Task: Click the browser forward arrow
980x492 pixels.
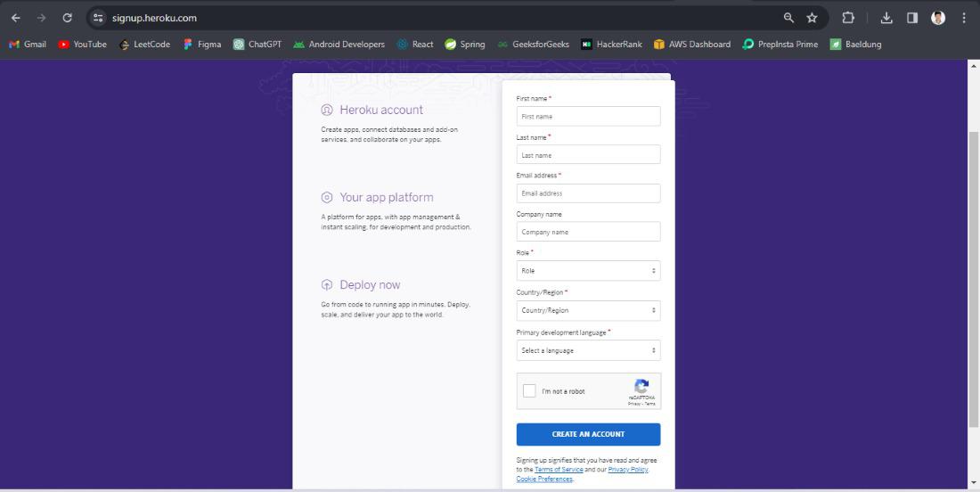Action: coord(41,18)
